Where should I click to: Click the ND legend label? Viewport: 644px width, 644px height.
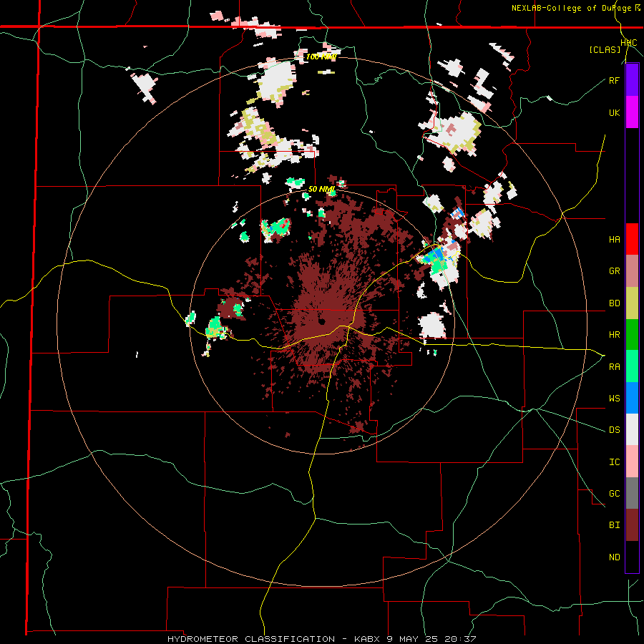pos(614,557)
